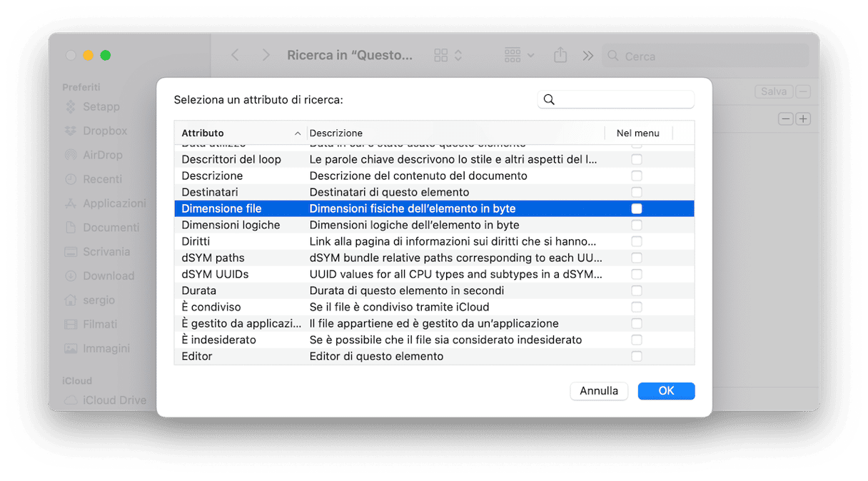The height and width of the screenshot is (481, 868).
Task: Click the plus button to add criterion
Action: click(803, 118)
